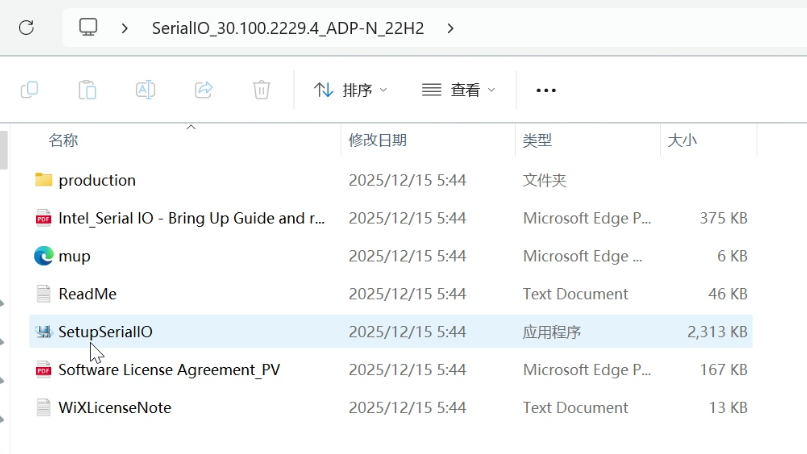
Task: Open the 排序 sort dropdown
Action: click(350, 90)
